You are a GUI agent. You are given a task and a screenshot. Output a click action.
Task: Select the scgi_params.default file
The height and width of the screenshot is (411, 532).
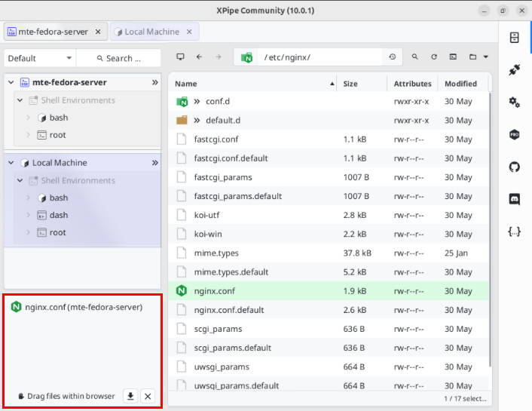pos(329,348)
